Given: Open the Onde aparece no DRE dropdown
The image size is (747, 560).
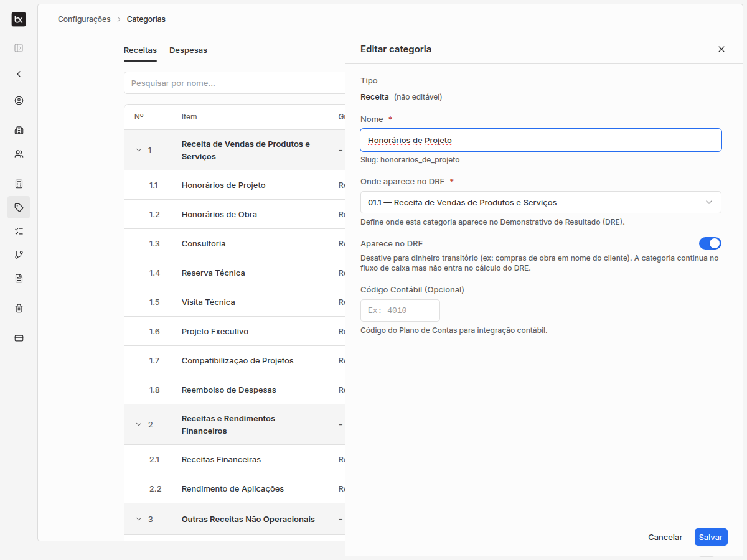Looking at the screenshot, I should pyautogui.click(x=541, y=202).
